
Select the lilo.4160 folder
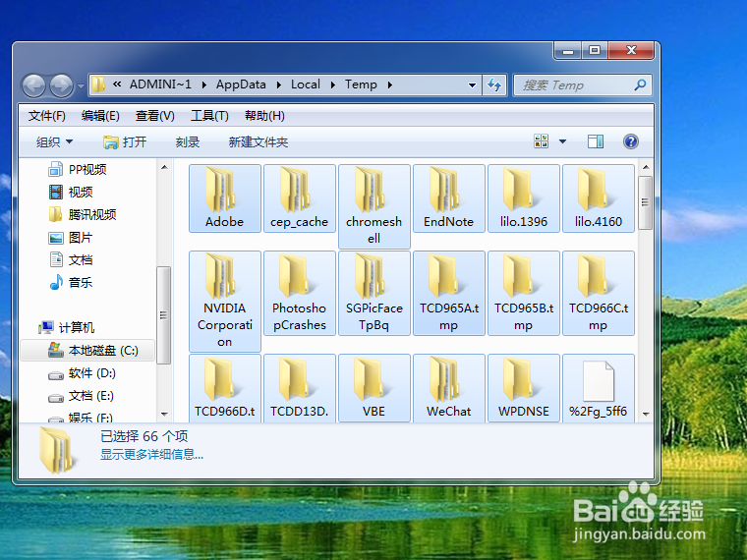599,198
